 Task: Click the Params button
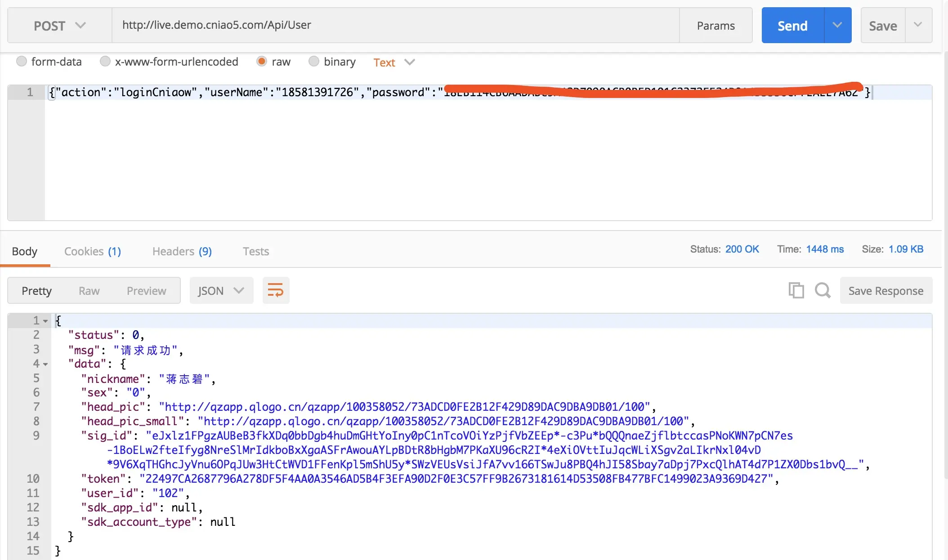(715, 26)
